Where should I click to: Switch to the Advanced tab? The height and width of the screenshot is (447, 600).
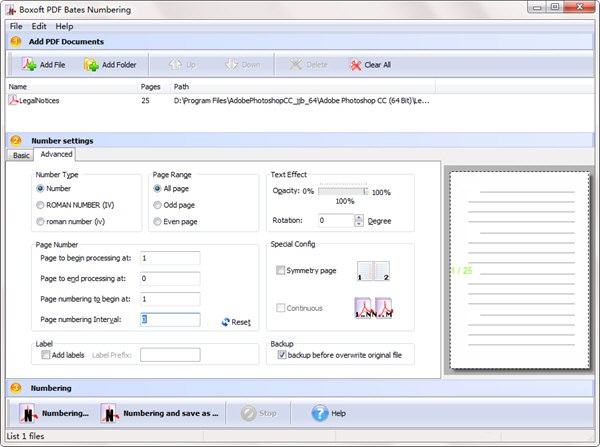[56, 154]
